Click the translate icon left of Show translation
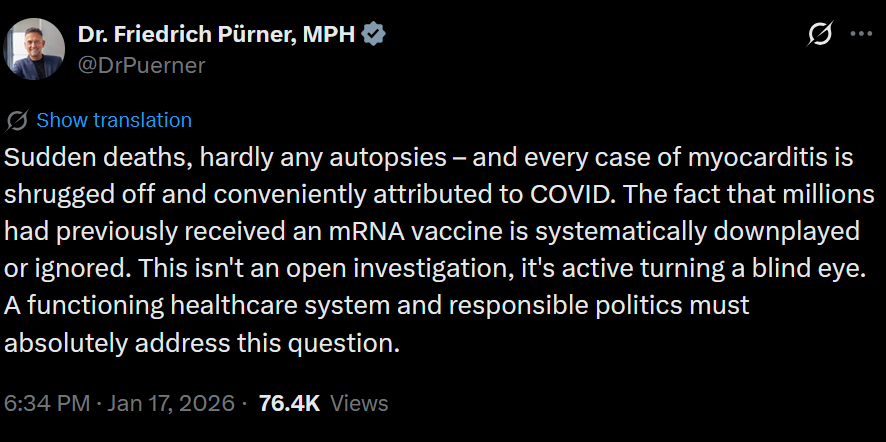 coord(17,121)
